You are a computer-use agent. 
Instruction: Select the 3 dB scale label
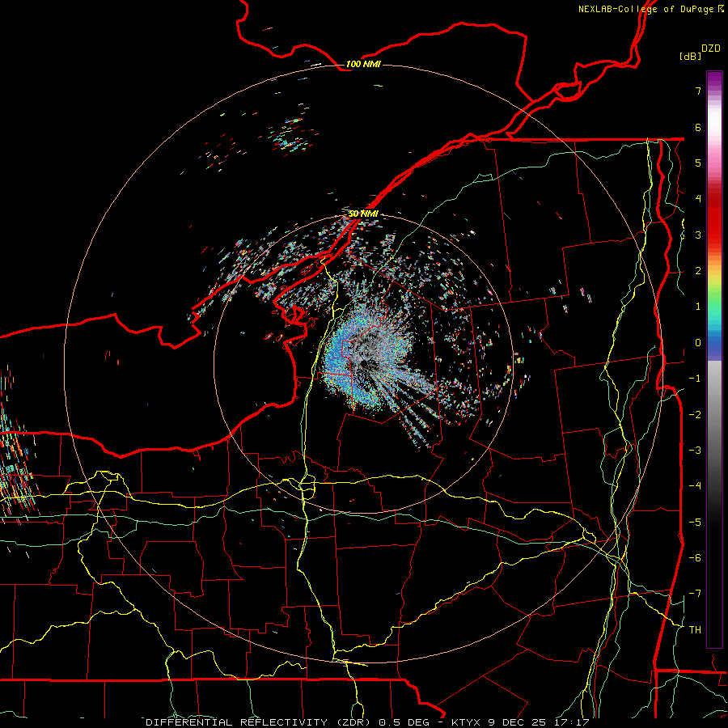pyautogui.click(x=698, y=235)
